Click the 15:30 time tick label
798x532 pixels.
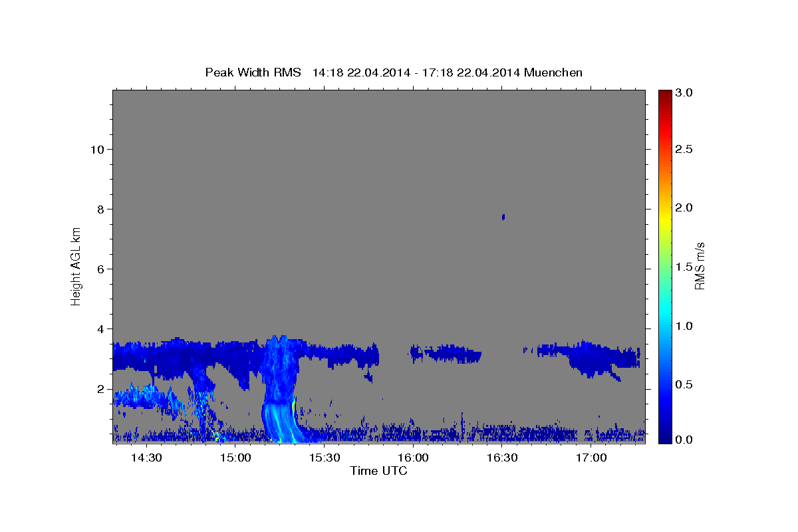325,458
